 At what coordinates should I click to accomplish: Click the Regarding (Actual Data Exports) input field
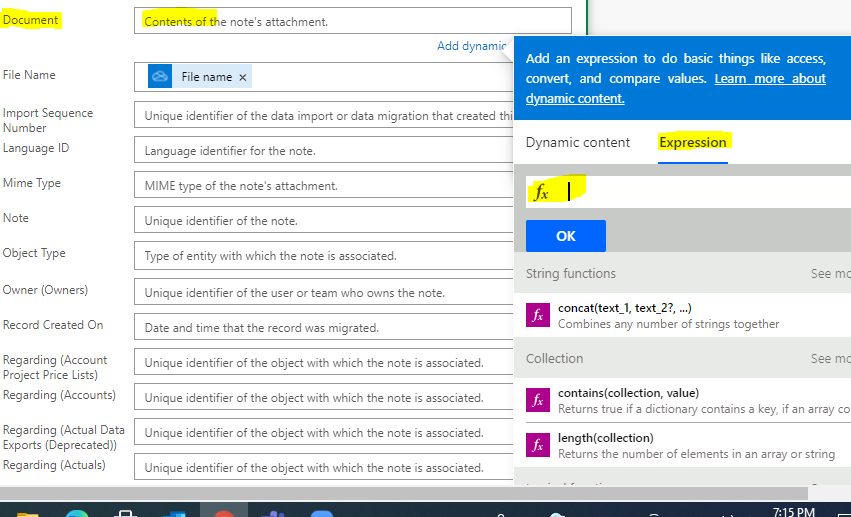click(x=323, y=432)
